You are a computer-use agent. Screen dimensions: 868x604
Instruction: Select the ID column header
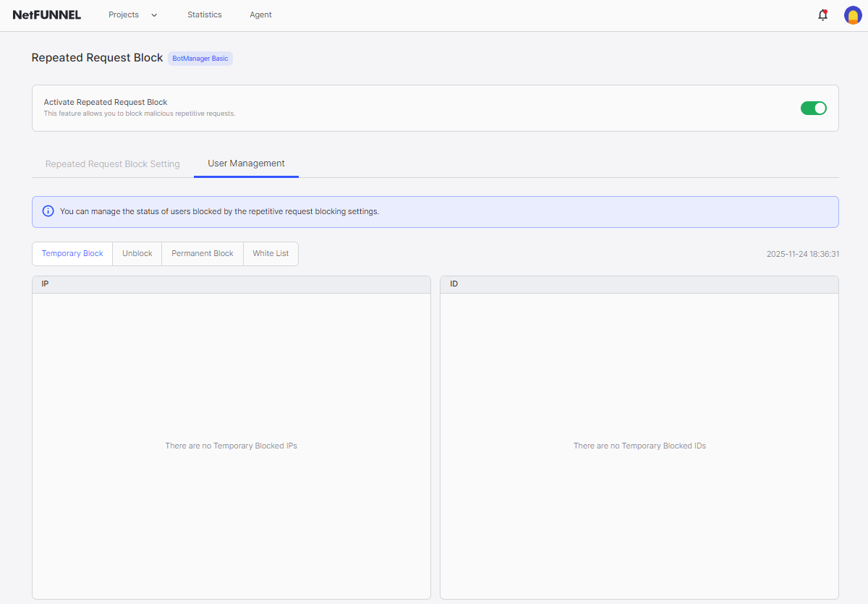coord(454,284)
